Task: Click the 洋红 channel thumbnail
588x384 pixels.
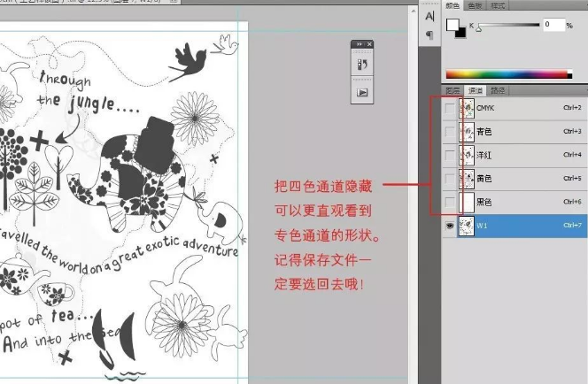Action: coord(467,156)
